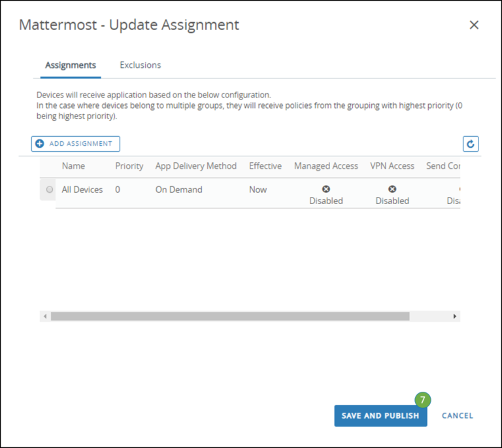
Task: Click the Cancel link
Action: pyautogui.click(x=457, y=415)
